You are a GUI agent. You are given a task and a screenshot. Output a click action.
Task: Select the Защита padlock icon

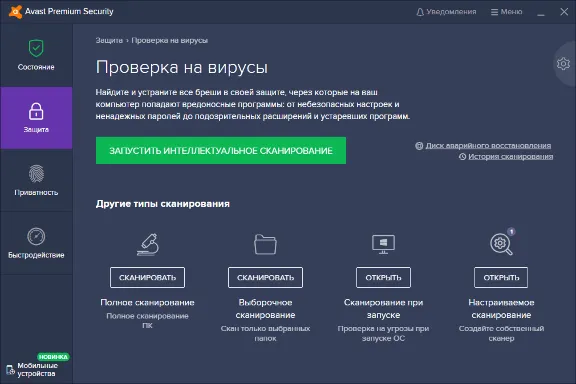pyautogui.click(x=36, y=111)
